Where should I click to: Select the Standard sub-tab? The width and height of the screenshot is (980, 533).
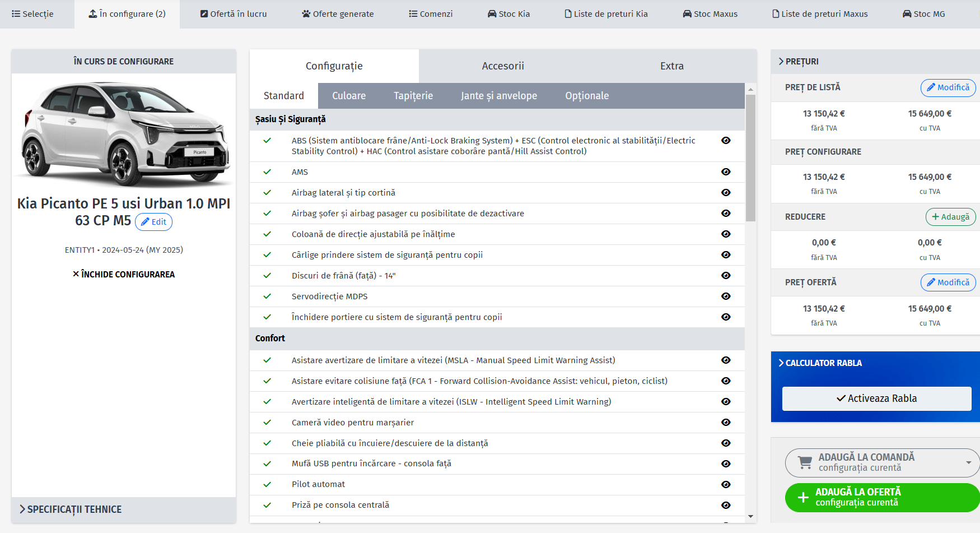[x=284, y=96]
